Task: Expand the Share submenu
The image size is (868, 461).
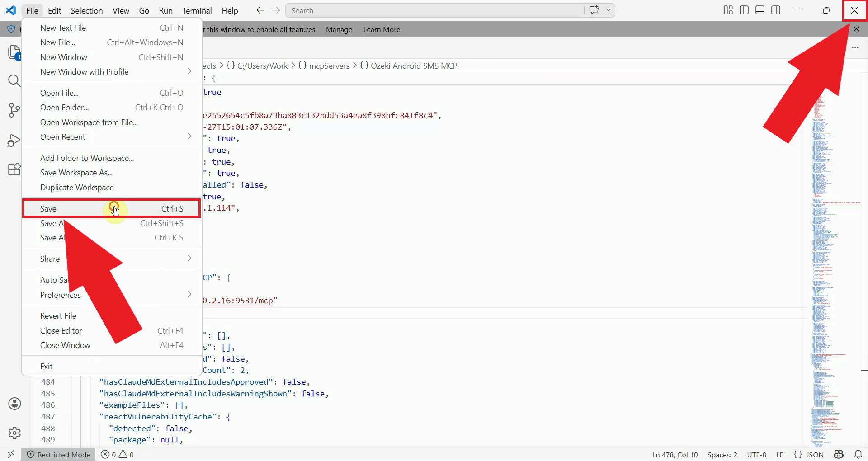Action: 111,259
